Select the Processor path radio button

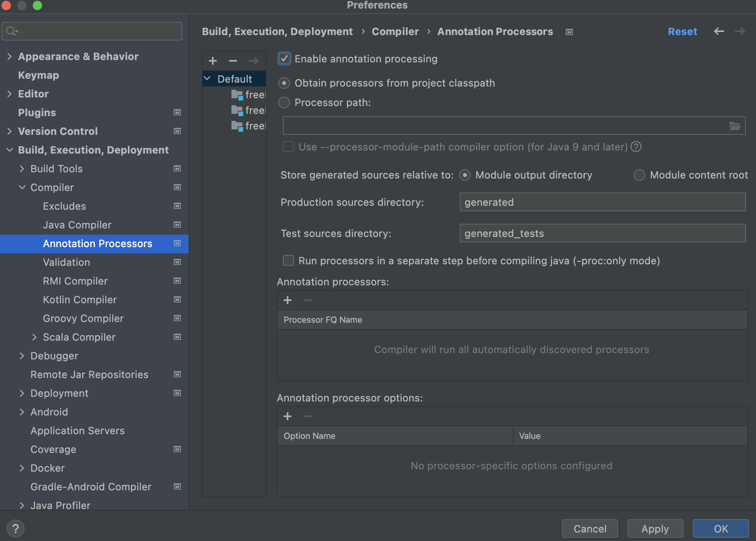tap(284, 103)
